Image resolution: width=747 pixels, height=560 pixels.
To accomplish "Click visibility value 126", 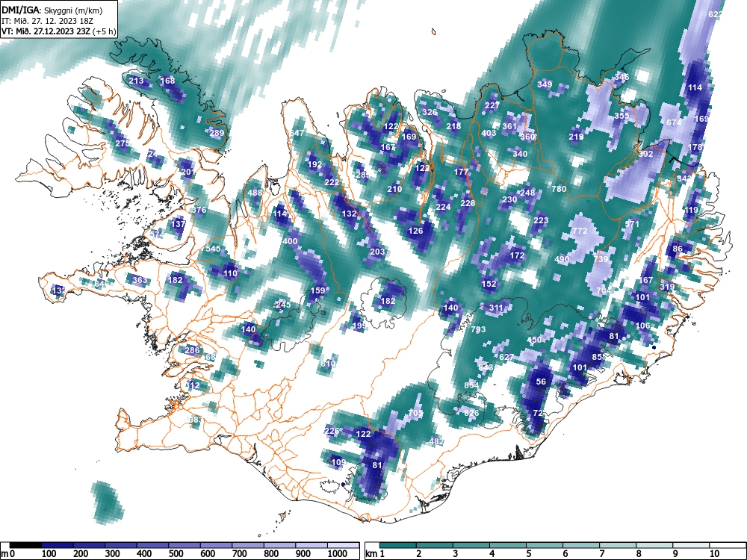I will (x=415, y=231).
